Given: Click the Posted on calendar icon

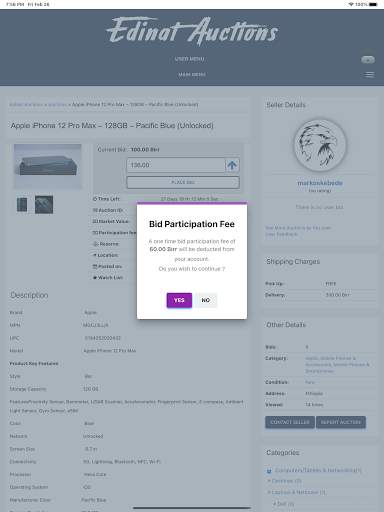Looking at the screenshot, I should pyautogui.click(x=95, y=266).
